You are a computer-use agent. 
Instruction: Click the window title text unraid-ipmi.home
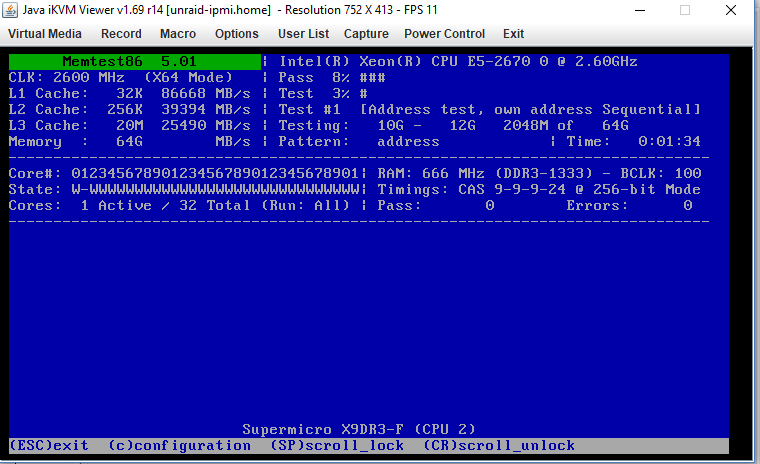coord(218,10)
